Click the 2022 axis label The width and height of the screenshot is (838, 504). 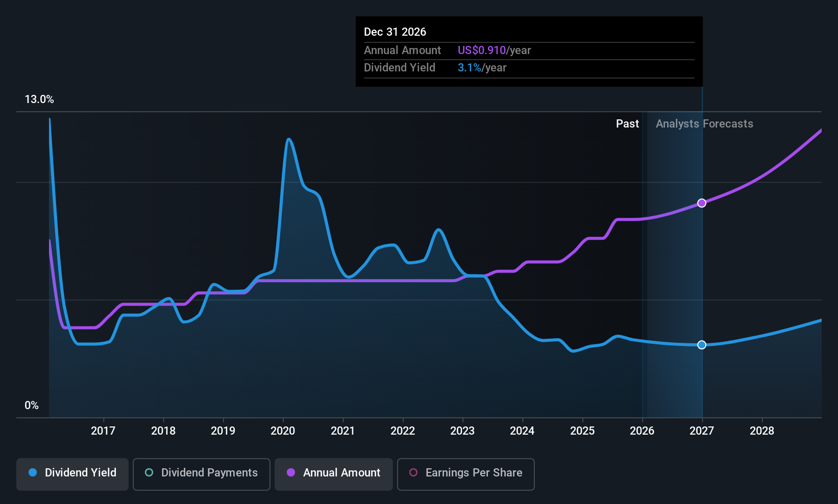click(403, 431)
